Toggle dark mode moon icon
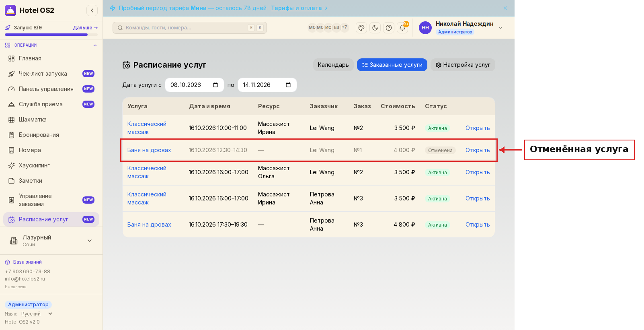Image resolution: width=644 pixels, height=330 pixels. click(x=375, y=28)
